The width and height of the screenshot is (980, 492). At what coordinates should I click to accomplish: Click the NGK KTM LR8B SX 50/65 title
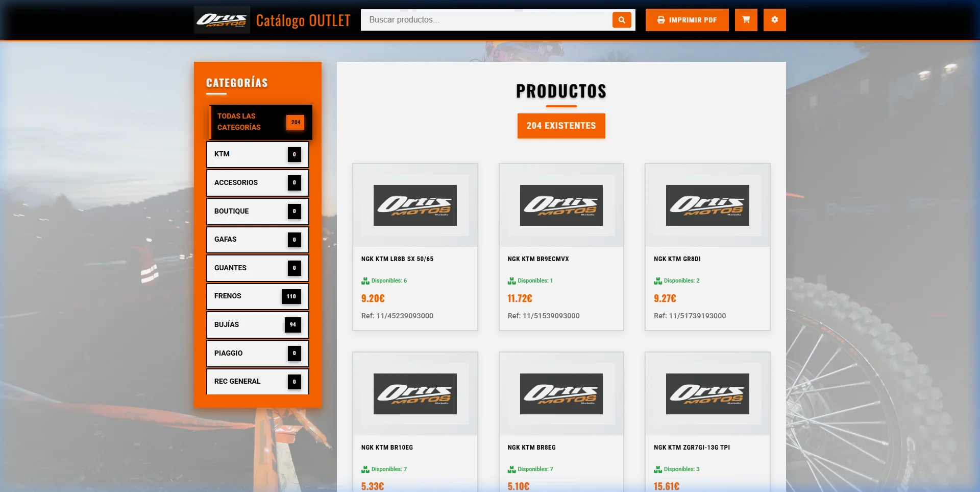(397, 259)
